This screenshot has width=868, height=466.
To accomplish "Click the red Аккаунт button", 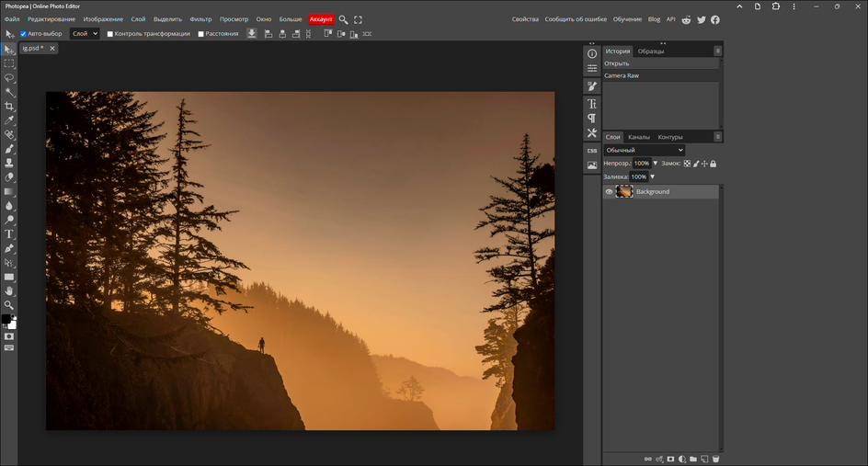I will click(x=321, y=19).
